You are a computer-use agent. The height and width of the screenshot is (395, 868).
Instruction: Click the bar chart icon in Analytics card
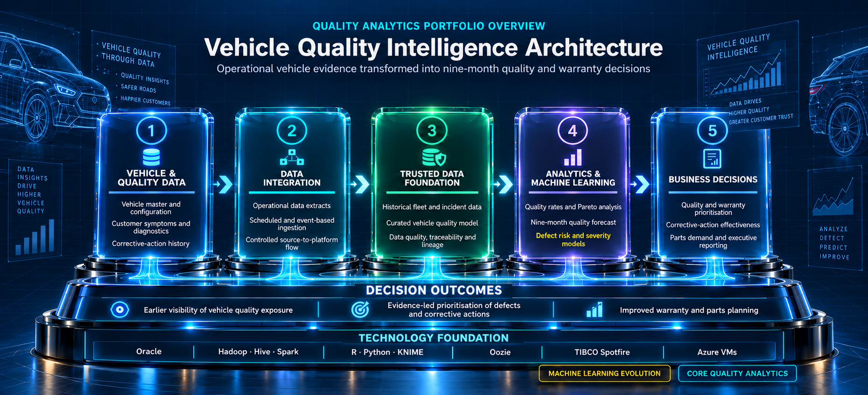[573, 157]
